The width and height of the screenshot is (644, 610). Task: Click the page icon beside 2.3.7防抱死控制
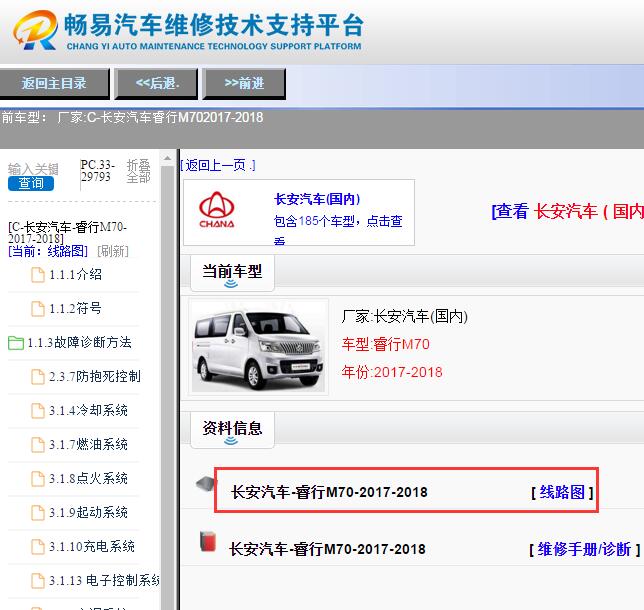[38, 377]
